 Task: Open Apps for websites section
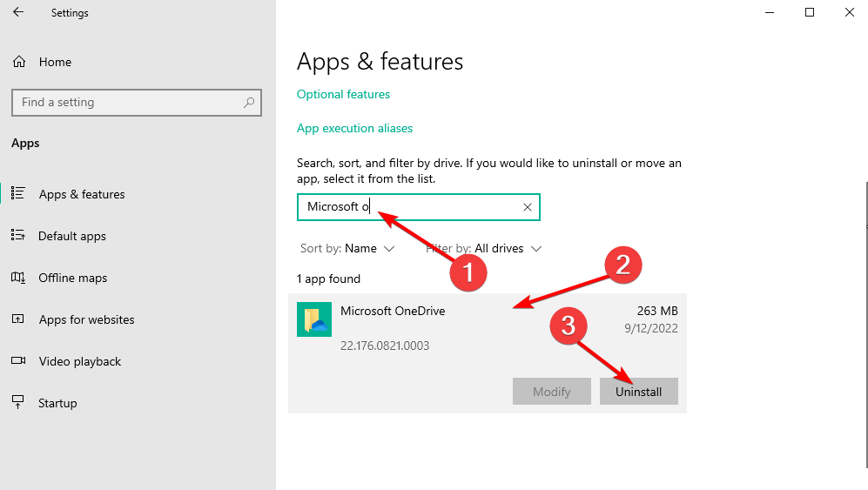tap(86, 319)
